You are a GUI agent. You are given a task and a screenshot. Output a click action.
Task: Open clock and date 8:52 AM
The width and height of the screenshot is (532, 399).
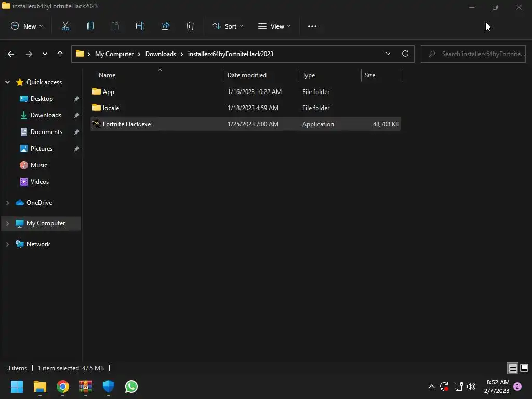(497, 387)
